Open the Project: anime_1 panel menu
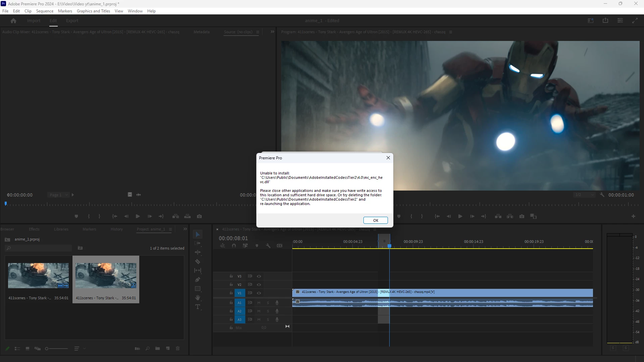 click(170, 229)
